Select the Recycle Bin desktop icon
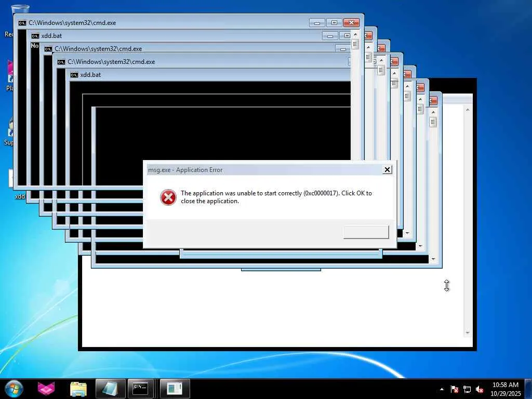 [20, 9]
